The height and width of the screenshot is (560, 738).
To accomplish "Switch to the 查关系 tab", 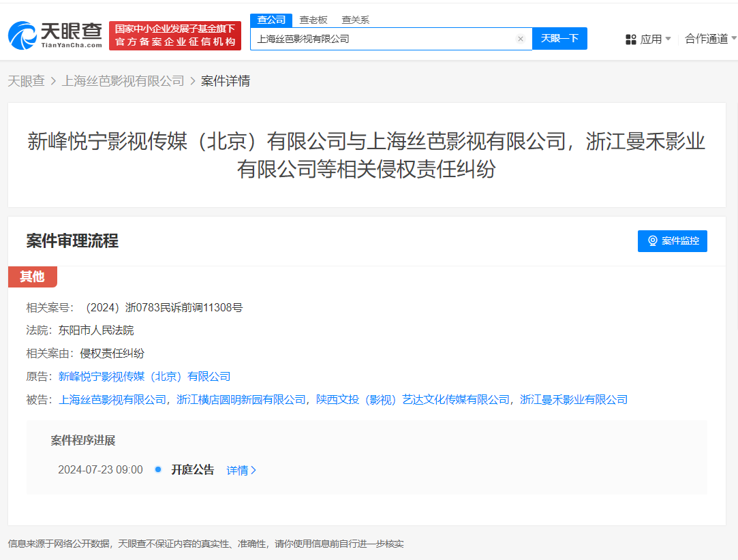I will 355,20.
